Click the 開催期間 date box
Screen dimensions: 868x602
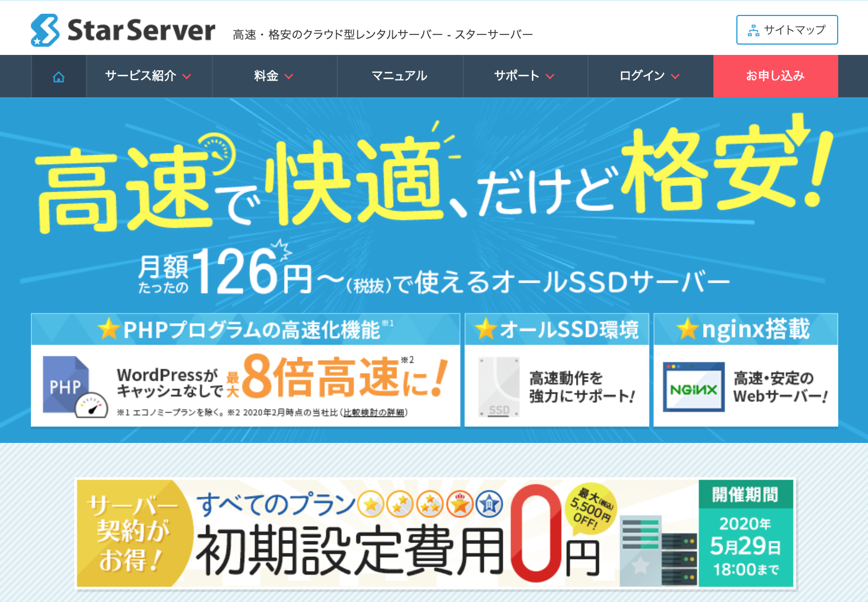[745, 533]
